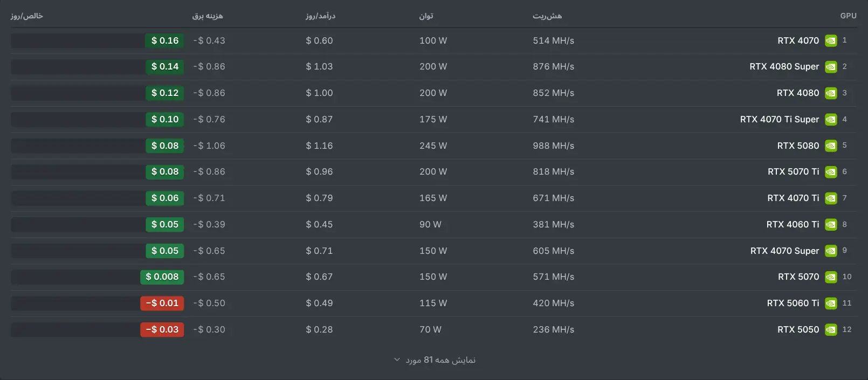Sort by the daily revenue column header

(x=320, y=16)
